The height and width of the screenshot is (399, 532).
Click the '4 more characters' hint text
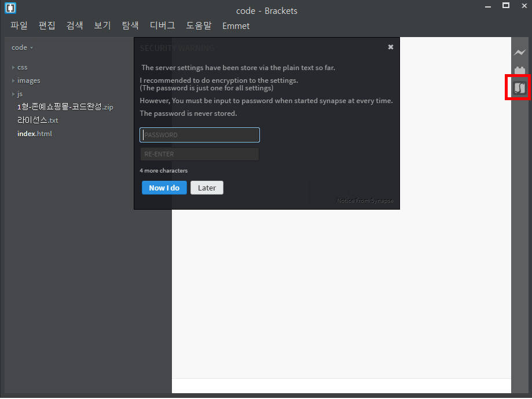pyautogui.click(x=163, y=171)
